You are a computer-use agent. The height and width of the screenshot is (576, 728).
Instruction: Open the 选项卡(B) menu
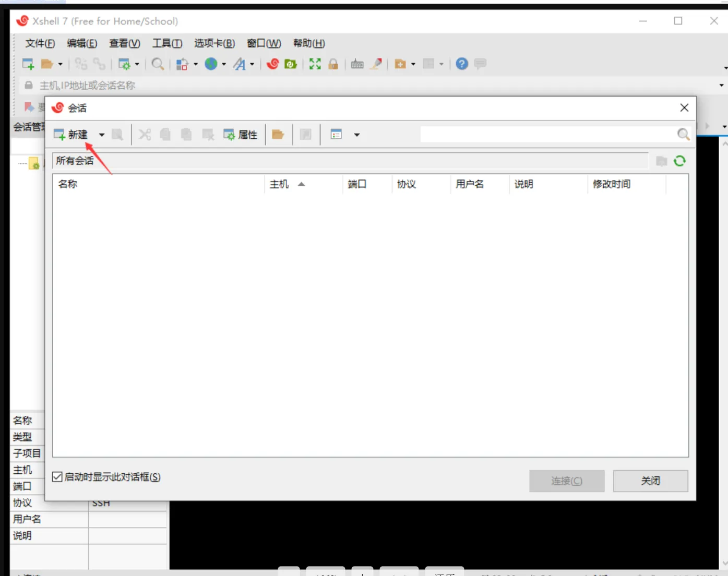tap(214, 43)
